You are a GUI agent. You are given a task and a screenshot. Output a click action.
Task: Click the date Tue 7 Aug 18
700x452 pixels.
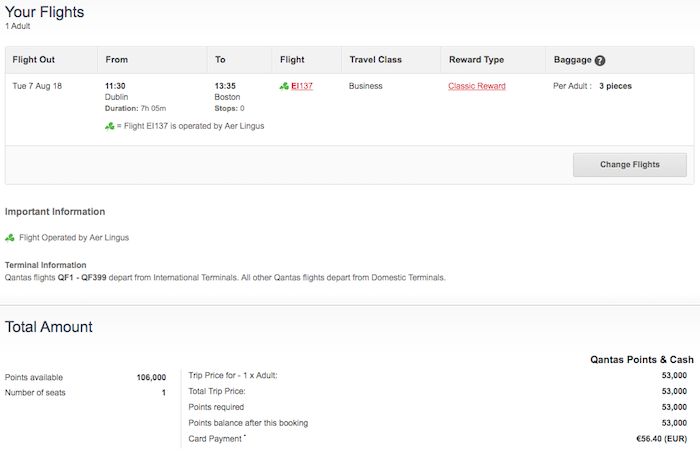click(37, 86)
